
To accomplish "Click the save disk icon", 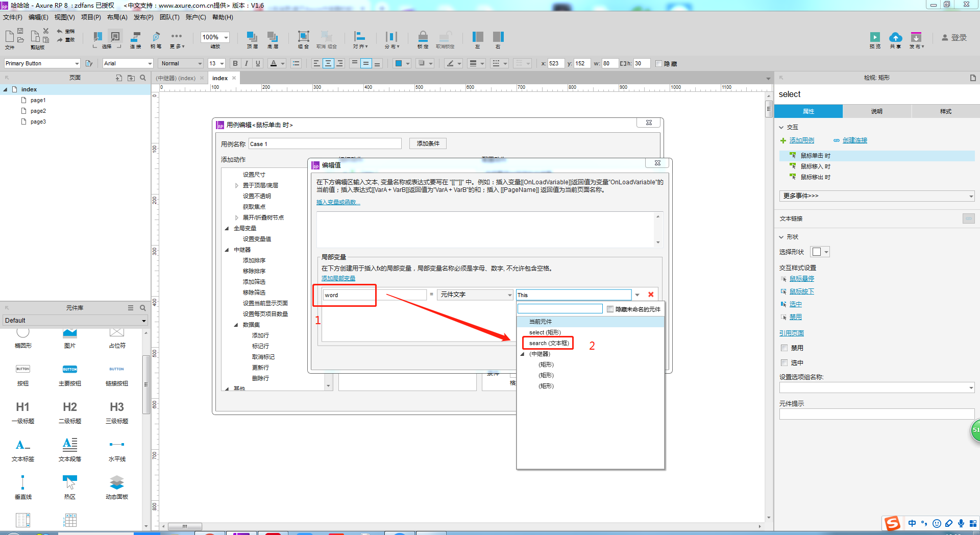I will (x=20, y=31).
